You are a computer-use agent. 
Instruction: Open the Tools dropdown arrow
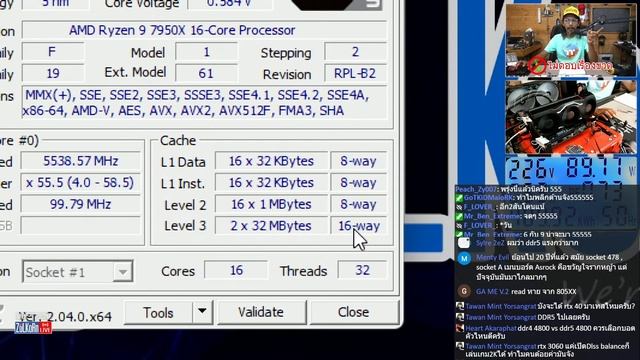coord(202,312)
